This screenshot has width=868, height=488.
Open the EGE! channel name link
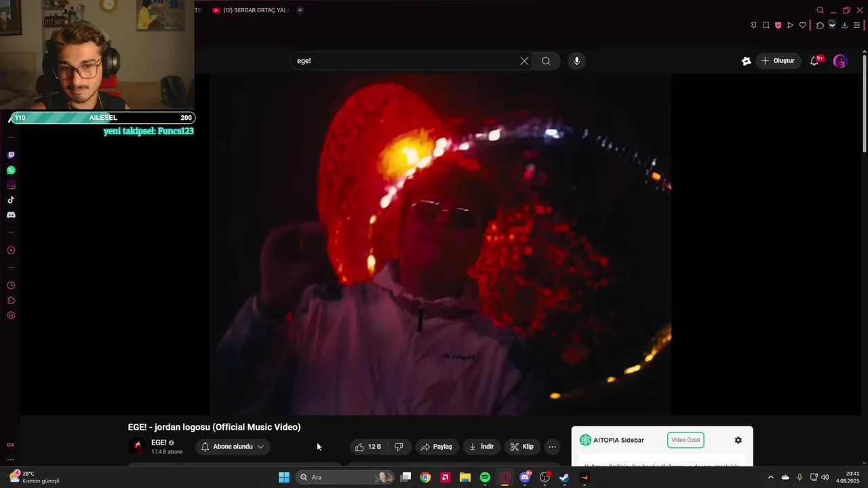159,443
